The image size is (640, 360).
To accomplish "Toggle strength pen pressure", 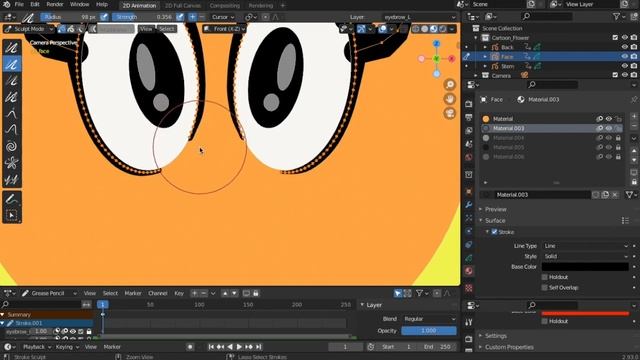I will (x=180, y=17).
